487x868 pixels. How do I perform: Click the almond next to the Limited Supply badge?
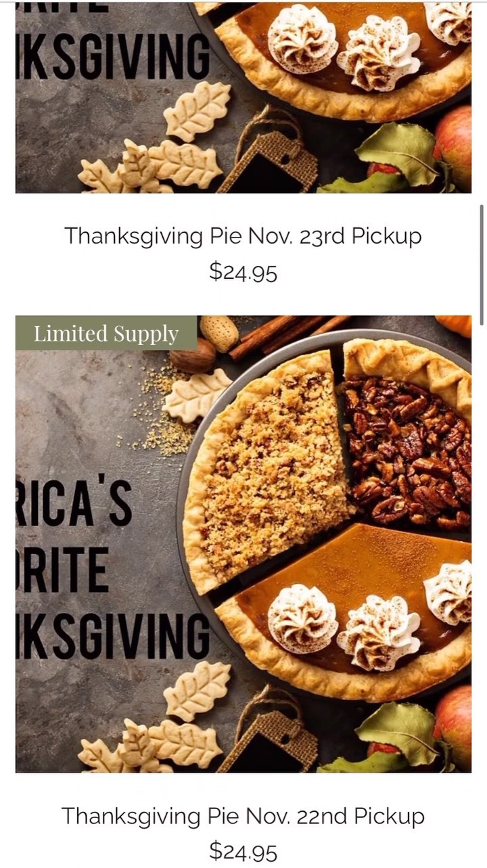coord(218,332)
